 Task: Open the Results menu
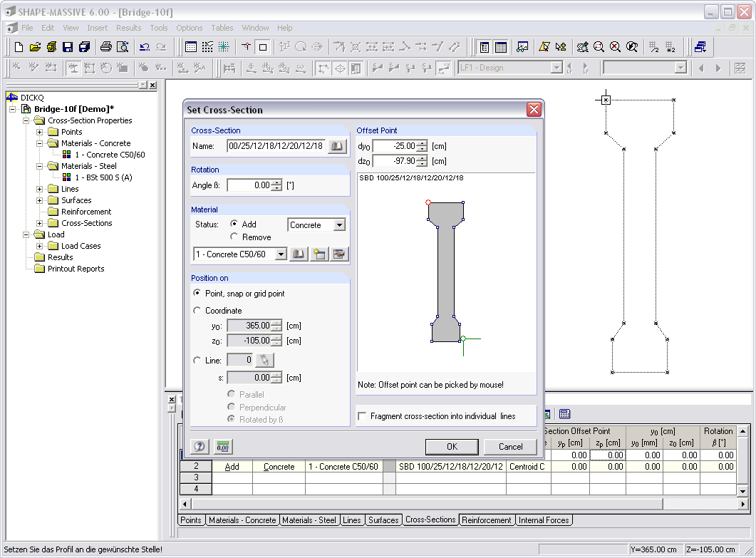tap(128, 28)
